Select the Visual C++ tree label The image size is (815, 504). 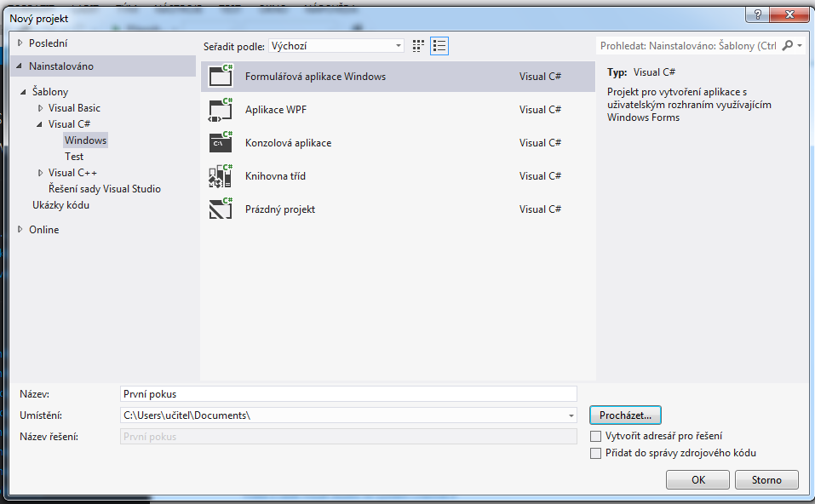72,173
